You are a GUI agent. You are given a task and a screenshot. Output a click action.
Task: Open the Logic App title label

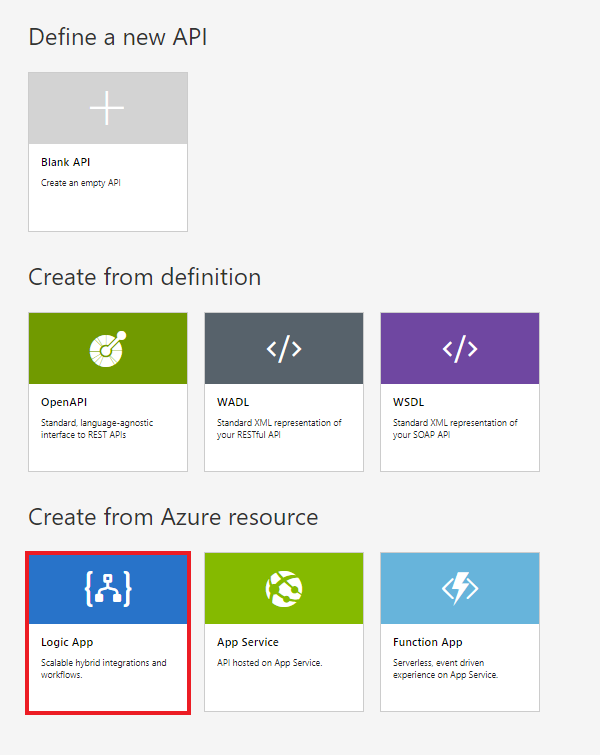coord(67,642)
